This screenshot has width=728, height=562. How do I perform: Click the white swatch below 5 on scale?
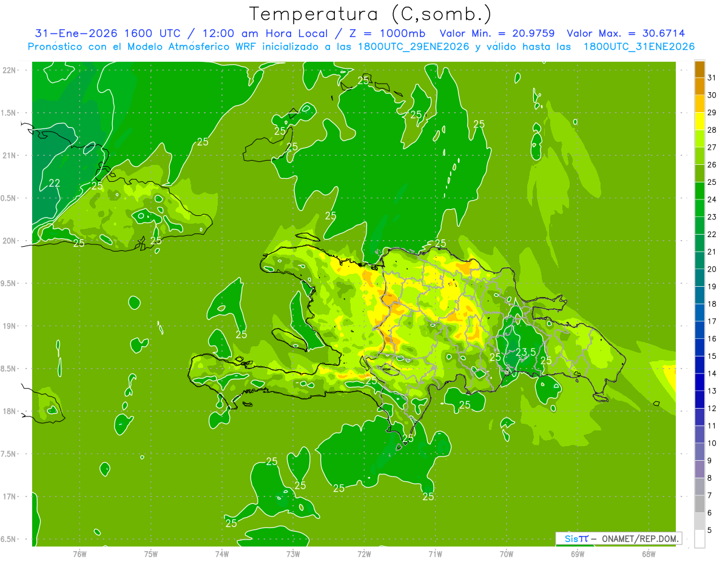click(699, 538)
